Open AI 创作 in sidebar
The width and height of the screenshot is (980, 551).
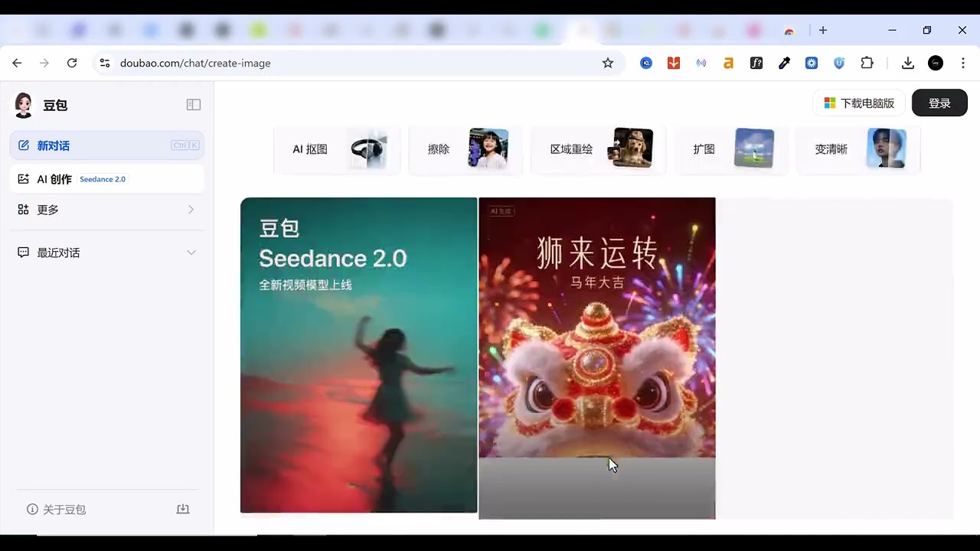[x=106, y=179]
